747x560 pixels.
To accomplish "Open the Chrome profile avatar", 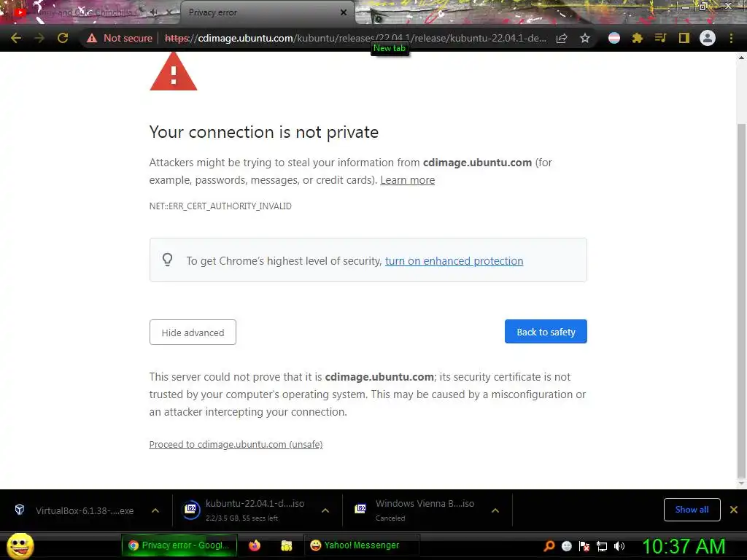I will pos(708,38).
